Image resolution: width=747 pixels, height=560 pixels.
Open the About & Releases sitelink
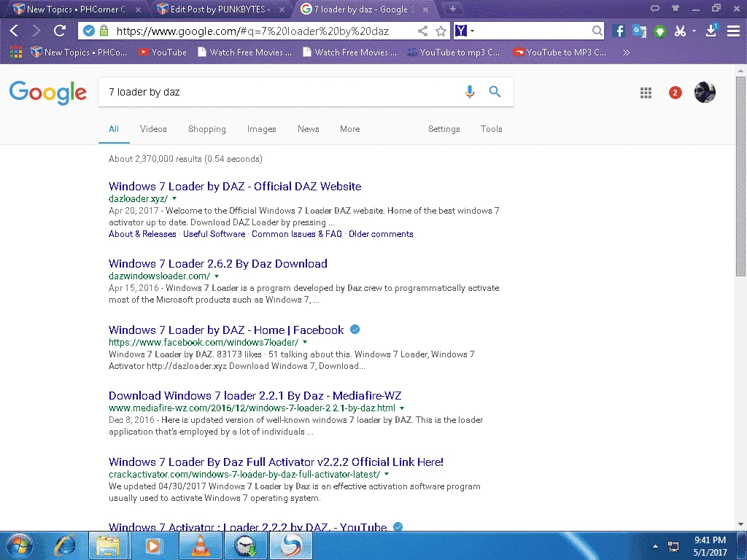tap(142, 234)
